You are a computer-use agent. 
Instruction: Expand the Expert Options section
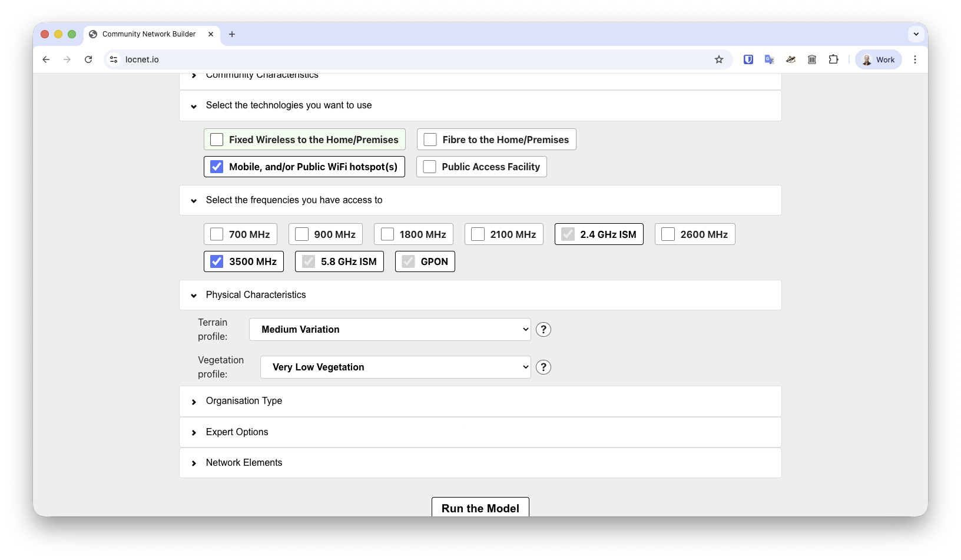237,432
